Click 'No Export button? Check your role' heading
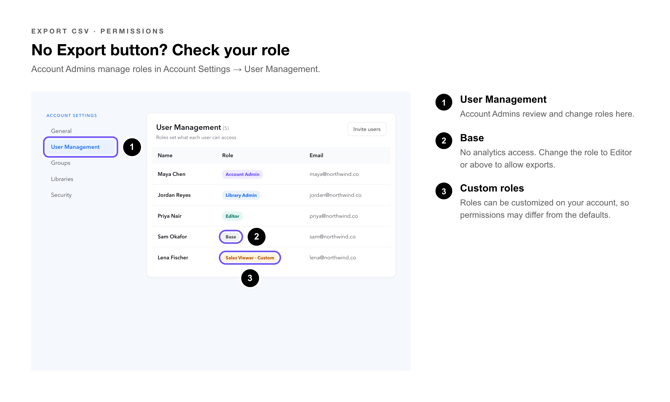The height and width of the screenshot is (402, 670). (x=160, y=50)
